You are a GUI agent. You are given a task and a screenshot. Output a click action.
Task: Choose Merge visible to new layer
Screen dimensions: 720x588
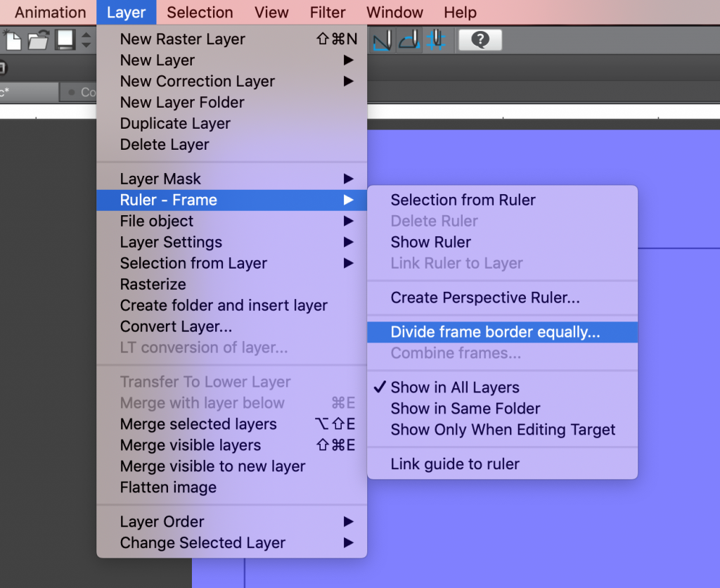coord(232,466)
